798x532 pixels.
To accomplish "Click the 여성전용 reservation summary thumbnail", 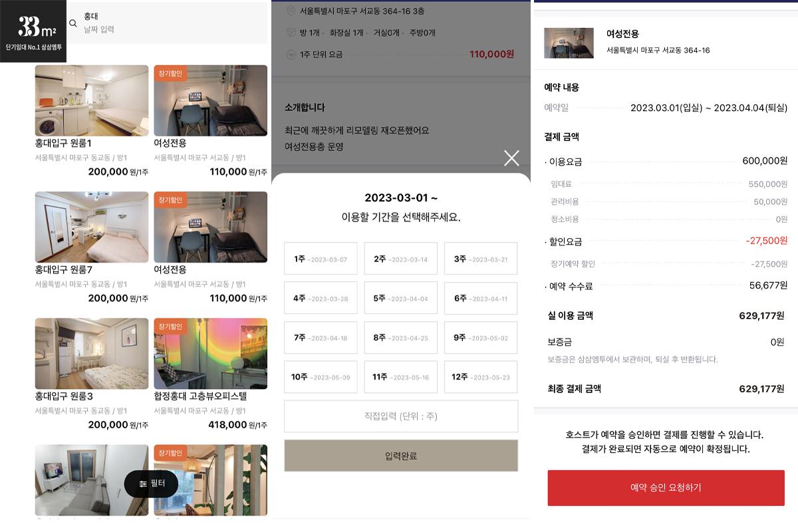I will point(569,43).
